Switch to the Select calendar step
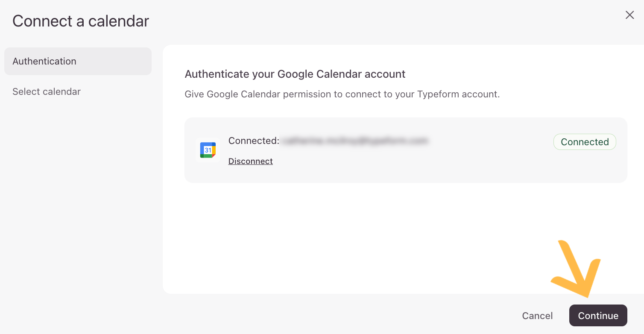Image resolution: width=644 pixels, height=334 pixels. 47,91
